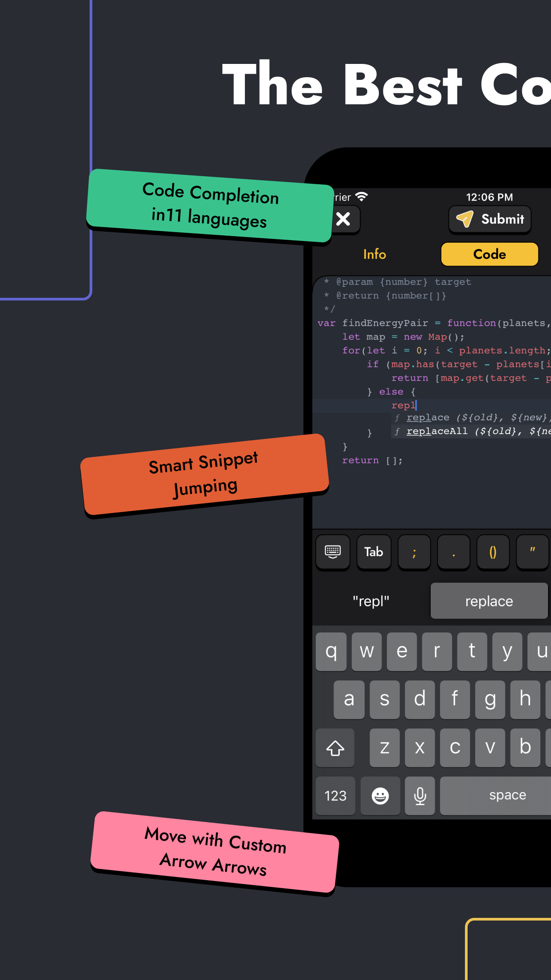Tap the 12:06 PM status clock
551x980 pixels.
point(489,197)
